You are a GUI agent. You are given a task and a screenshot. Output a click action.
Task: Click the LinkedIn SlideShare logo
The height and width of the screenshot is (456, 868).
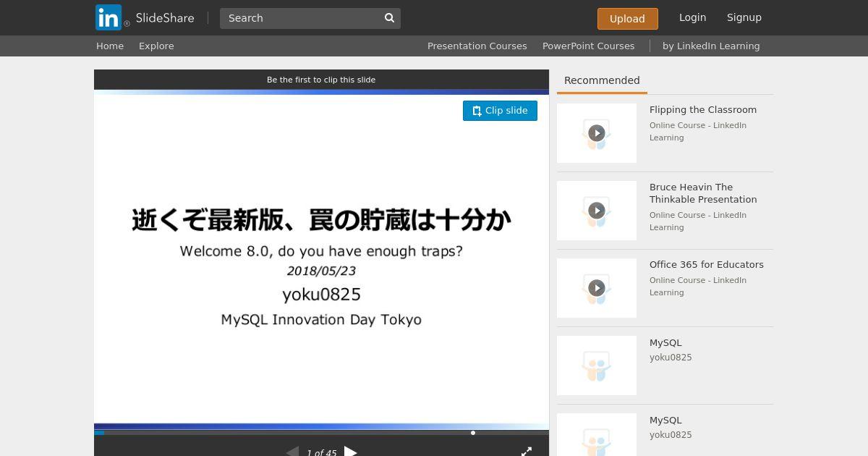coord(145,17)
